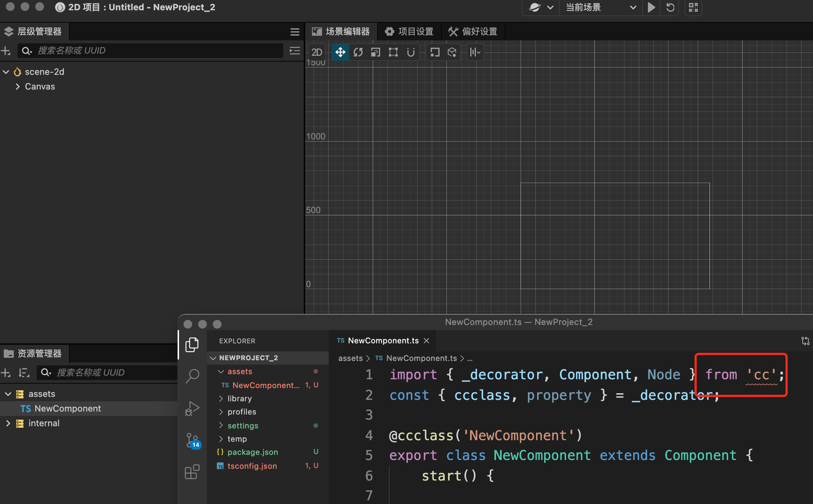The image size is (813, 504).
Task: Open the 层级管理器 panel menu
Action: point(295,32)
